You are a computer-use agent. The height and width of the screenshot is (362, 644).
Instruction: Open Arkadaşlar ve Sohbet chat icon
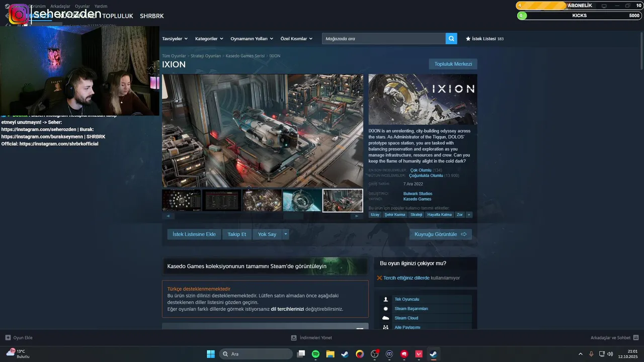(636, 338)
